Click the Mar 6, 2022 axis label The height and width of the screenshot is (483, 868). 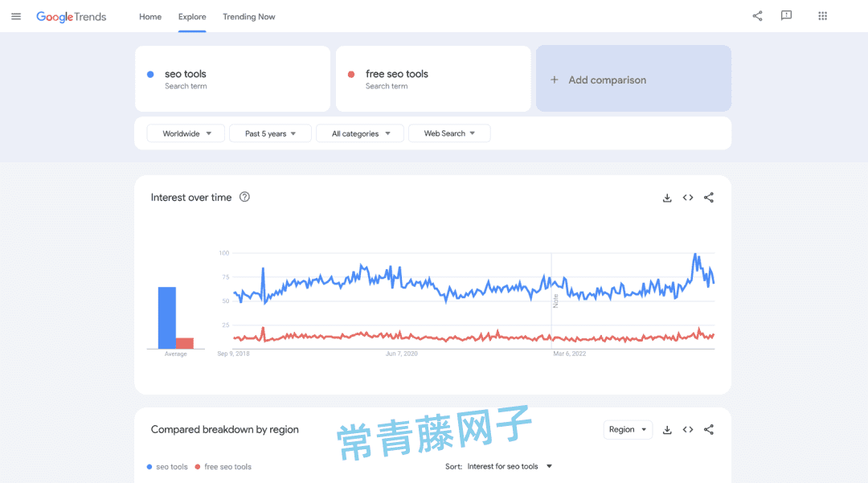570,354
